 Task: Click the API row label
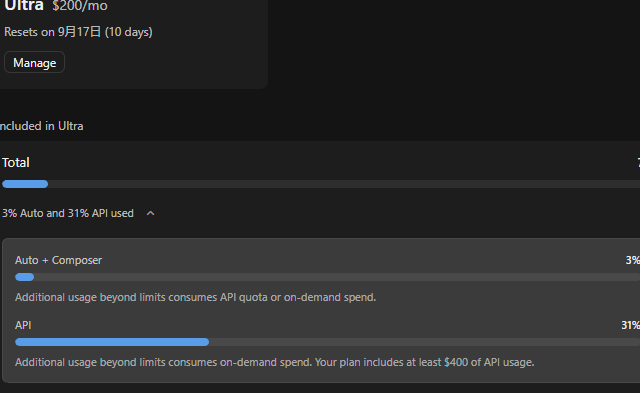[23, 325]
